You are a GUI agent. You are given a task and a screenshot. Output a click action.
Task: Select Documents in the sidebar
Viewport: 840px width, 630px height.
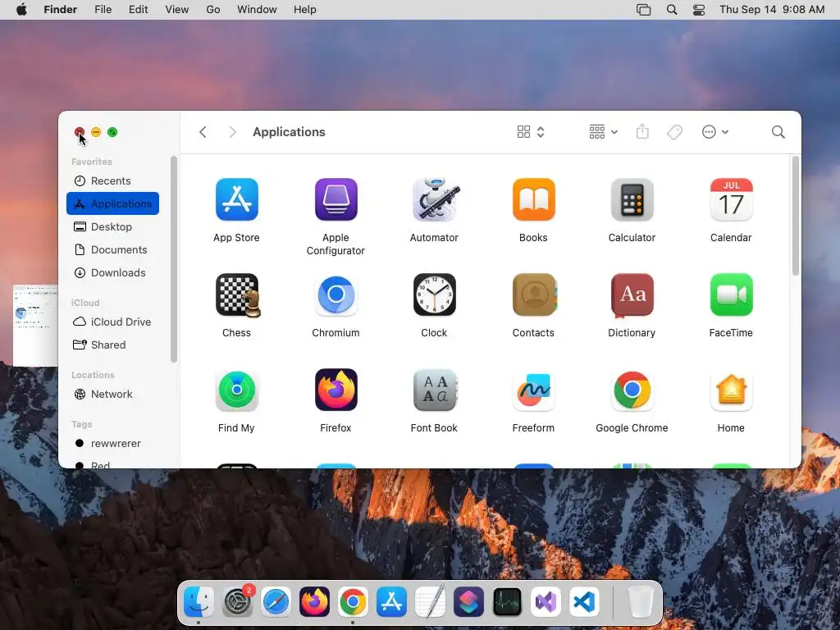click(112, 249)
